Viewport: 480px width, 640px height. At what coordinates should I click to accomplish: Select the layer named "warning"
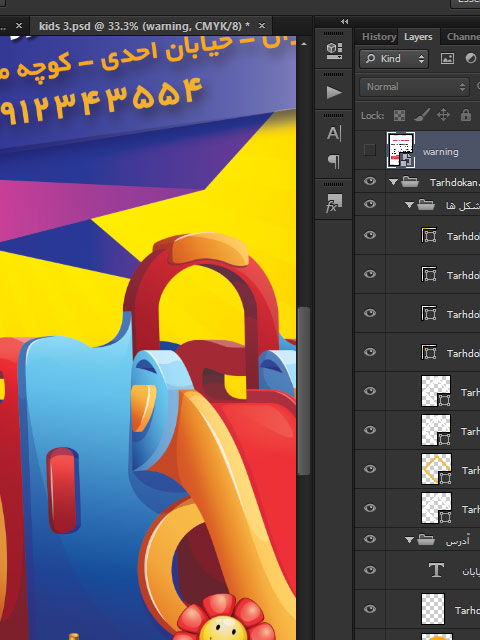point(440,152)
